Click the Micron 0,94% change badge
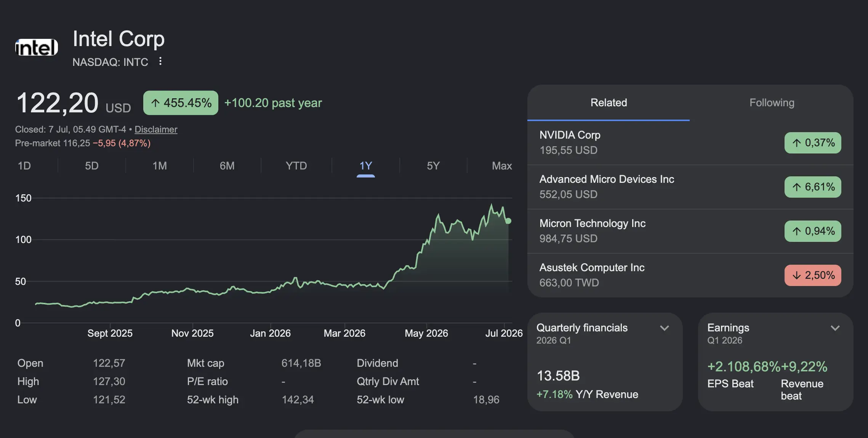 click(813, 231)
